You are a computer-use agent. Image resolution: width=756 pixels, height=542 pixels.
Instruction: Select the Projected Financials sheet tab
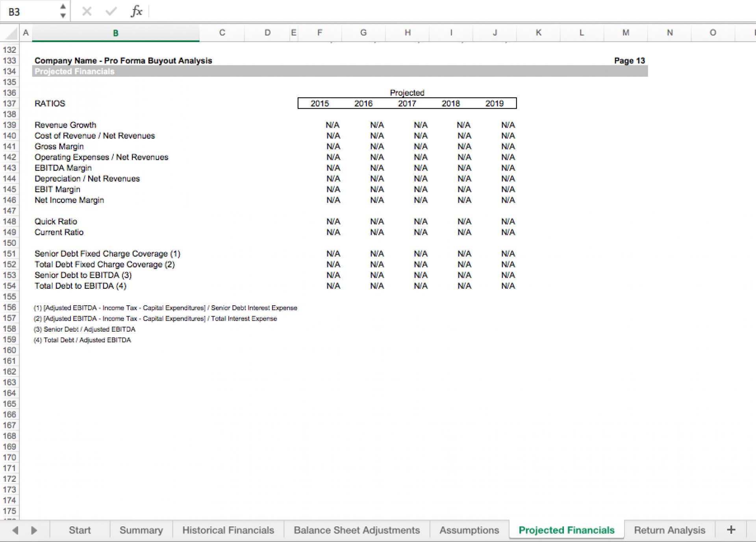point(567,530)
